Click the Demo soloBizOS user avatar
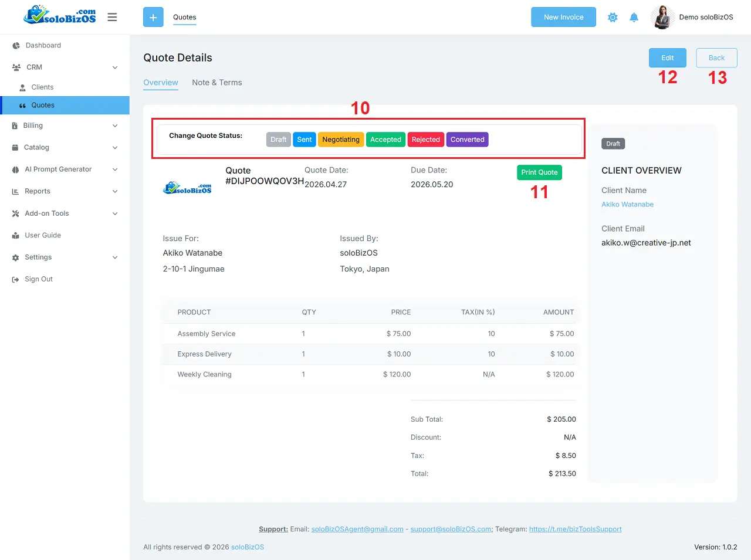The height and width of the screenshot is (560, 751). [662, 17]
